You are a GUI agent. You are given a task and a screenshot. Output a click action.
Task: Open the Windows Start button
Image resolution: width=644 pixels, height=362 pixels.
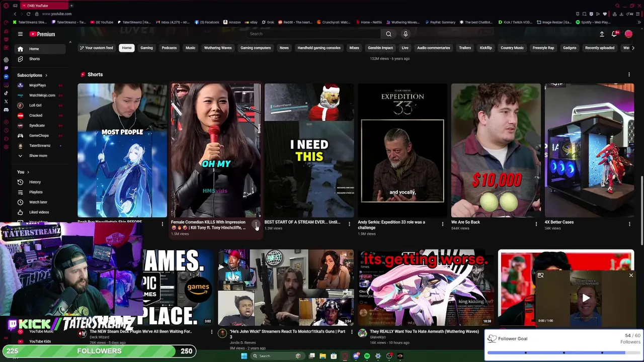[244, 356]
